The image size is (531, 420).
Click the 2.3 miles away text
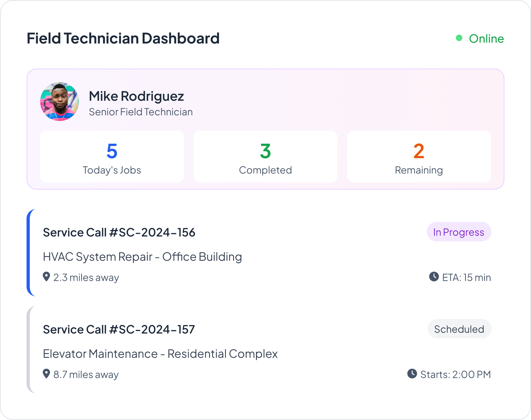click(86, 277)
